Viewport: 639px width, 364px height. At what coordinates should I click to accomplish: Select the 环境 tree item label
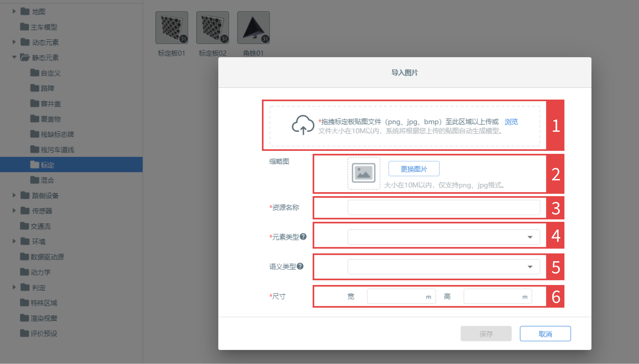pyautogui.click(x=39, y=241)
